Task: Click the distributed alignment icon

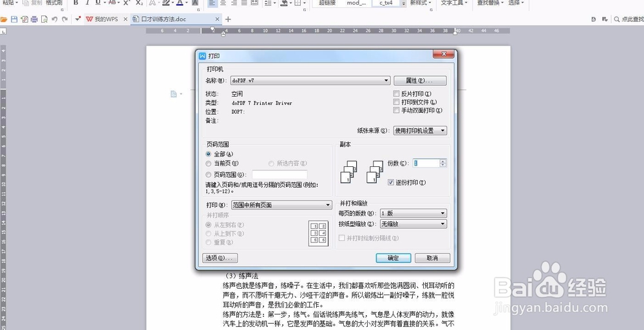Action: coord(254,3)
